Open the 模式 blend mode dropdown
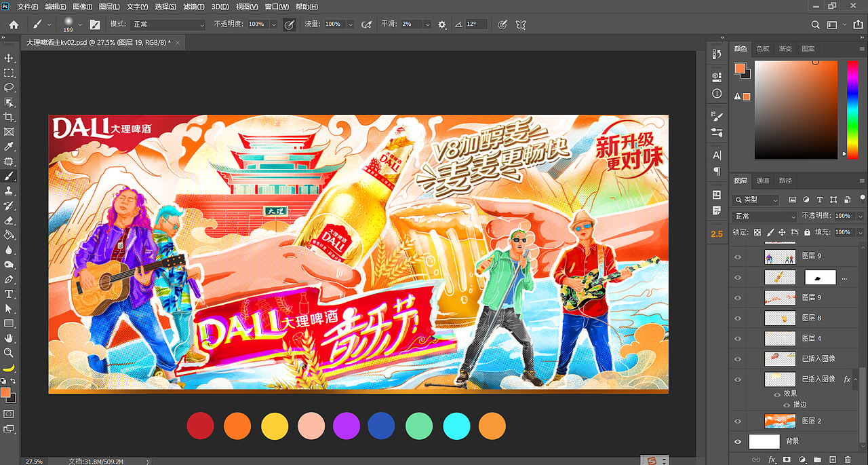868x465 pixels. pyautogui.click(x=167, y=24)
